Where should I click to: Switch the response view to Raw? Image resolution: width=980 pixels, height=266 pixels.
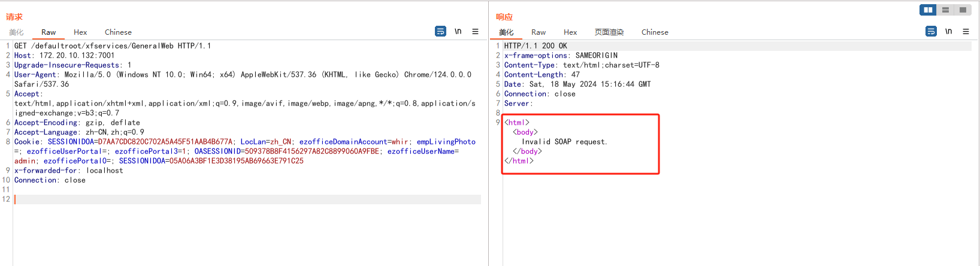(x=538, y=32)
